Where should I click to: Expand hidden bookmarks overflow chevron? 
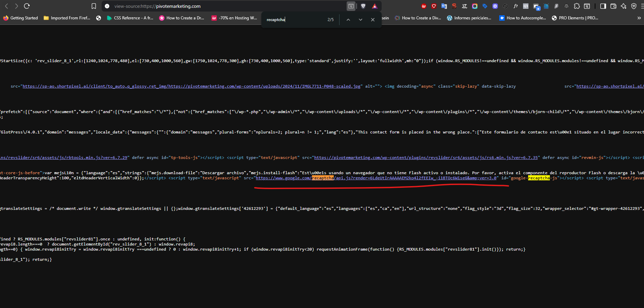[639, 18]
